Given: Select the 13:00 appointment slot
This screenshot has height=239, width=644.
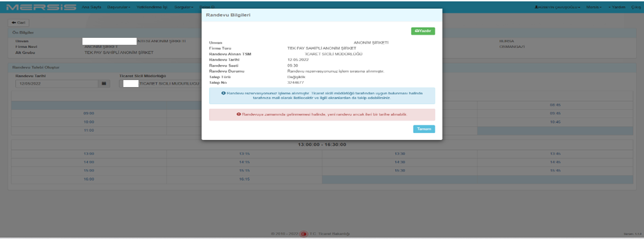Looking at the screenshot, I should [x=89, y=154].
